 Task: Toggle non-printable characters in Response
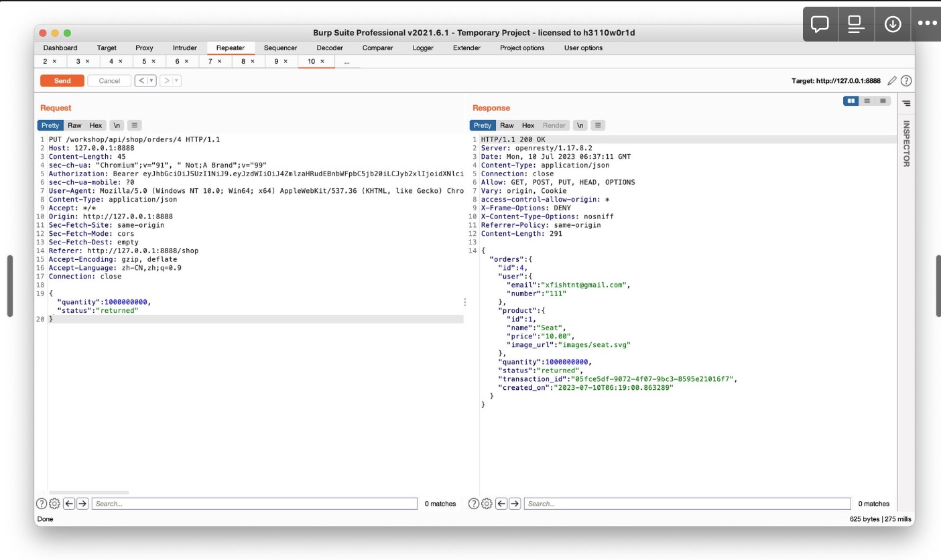(x=580, y=125)
